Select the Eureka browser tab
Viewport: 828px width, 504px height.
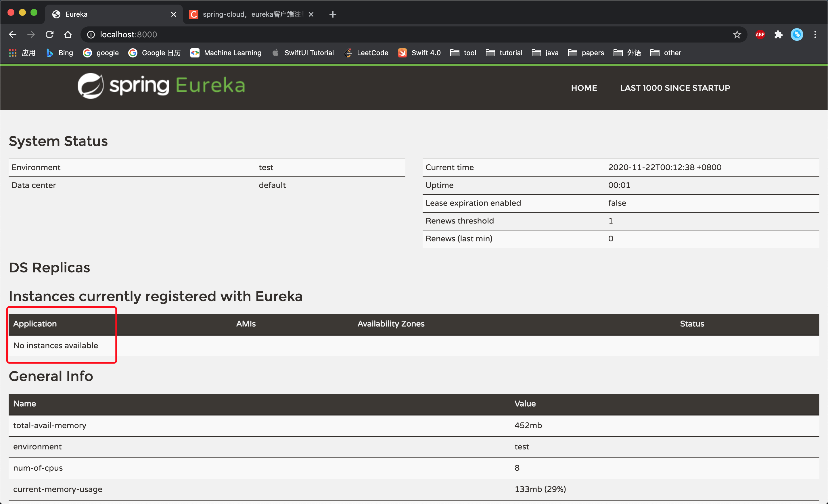(114, 14)
